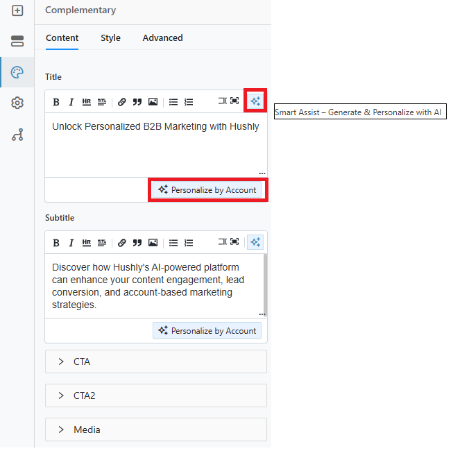Click the Subtitle field label
This screenshot has height=476, width=453.
coord(60,218)
